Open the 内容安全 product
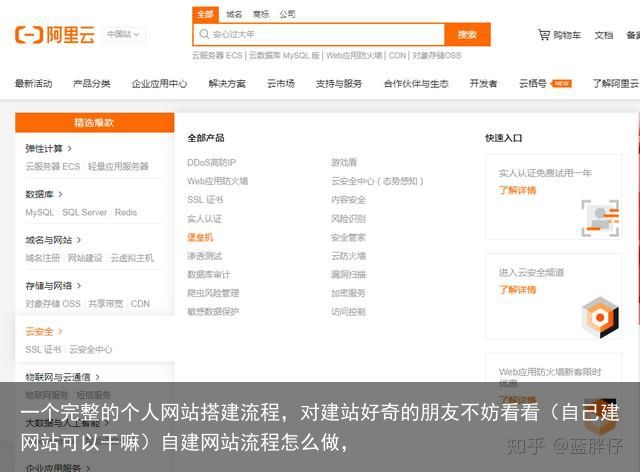Viewport: 640px width, 472px height. tap(348, 200)
